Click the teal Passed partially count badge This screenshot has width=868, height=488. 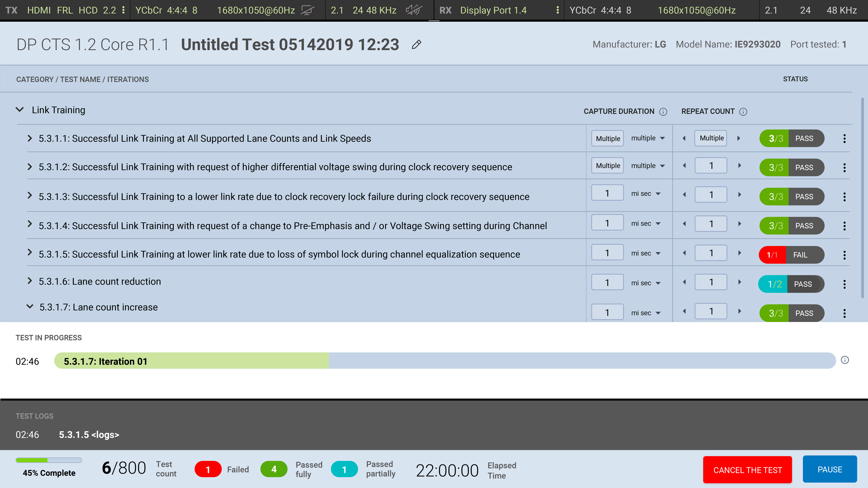tap(344, 469)
